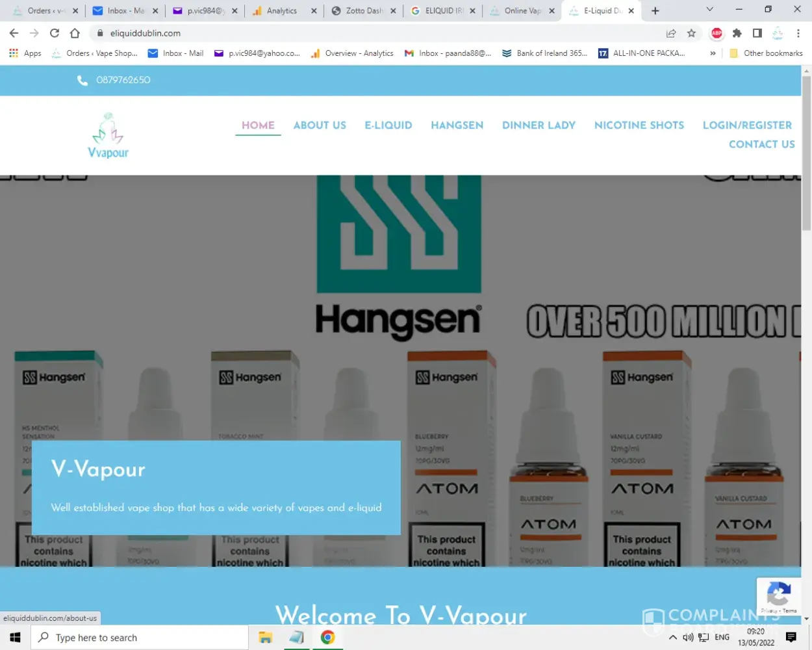
Task: Open the ALL-IN-ONE PACKA bookmark
Action: (641, 53)
